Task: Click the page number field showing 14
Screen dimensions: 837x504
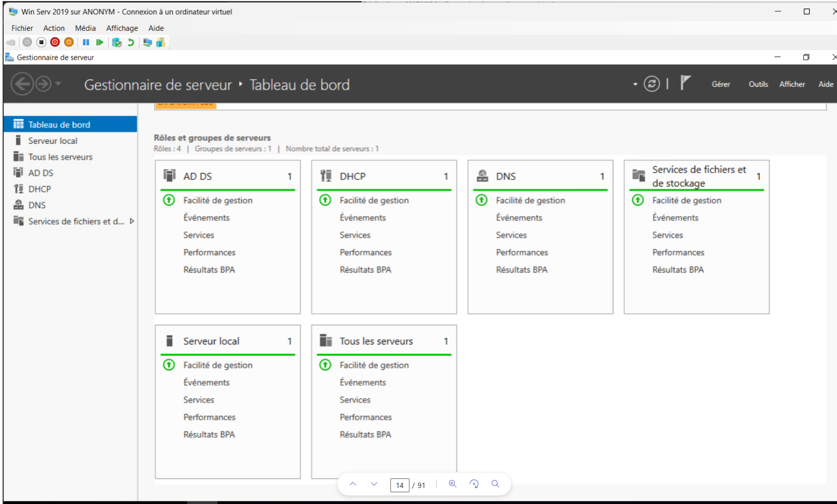Action: coord(400,485)
